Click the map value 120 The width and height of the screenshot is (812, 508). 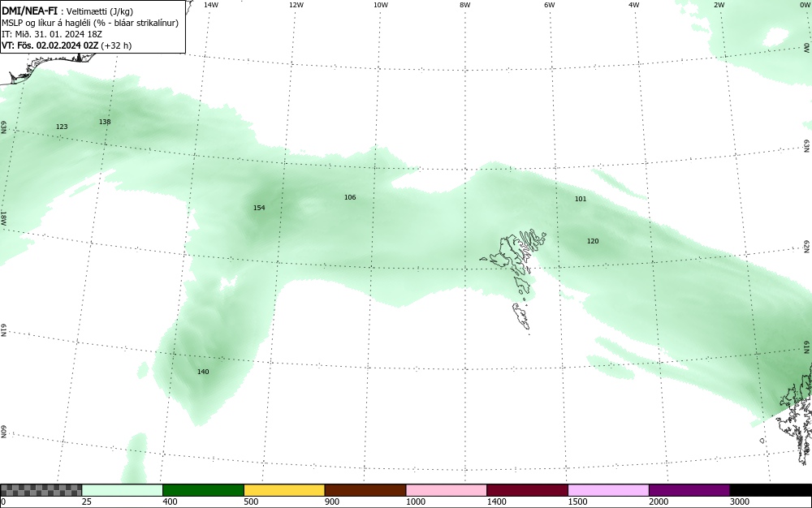pos(593,241)
